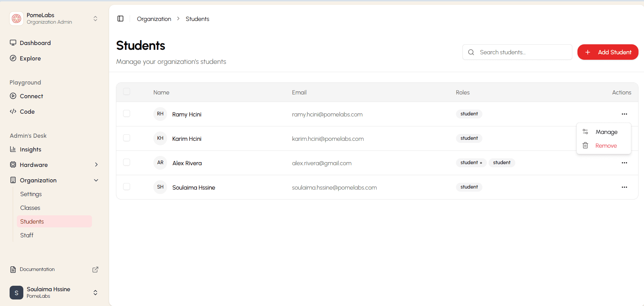This screenshot has width=644, height=306.
Task: Open the Explore link
Action: (30, 58)
